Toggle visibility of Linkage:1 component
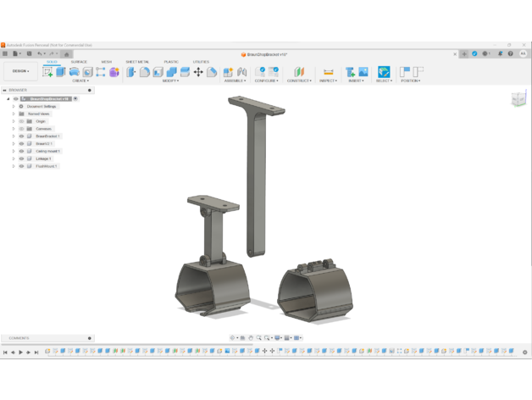 22,158
